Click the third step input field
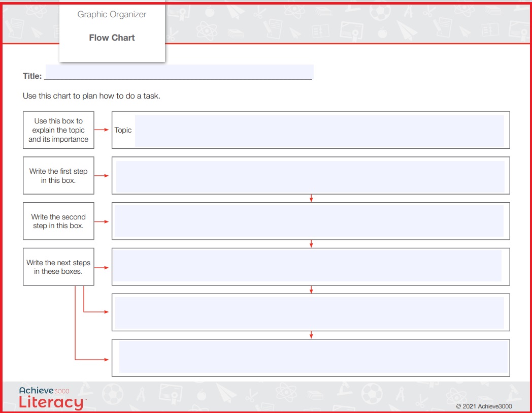Viewport: 532px width, 413px height. coord(307,266)
